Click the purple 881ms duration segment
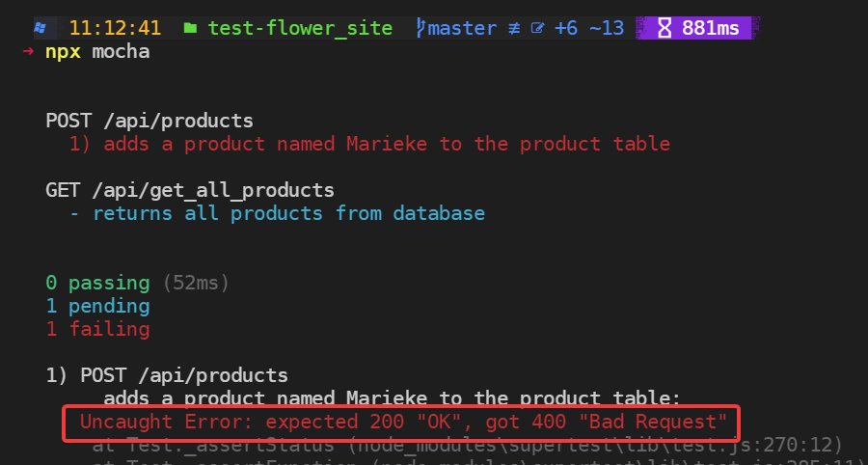868x465 pixels. [x=698, y=28]
